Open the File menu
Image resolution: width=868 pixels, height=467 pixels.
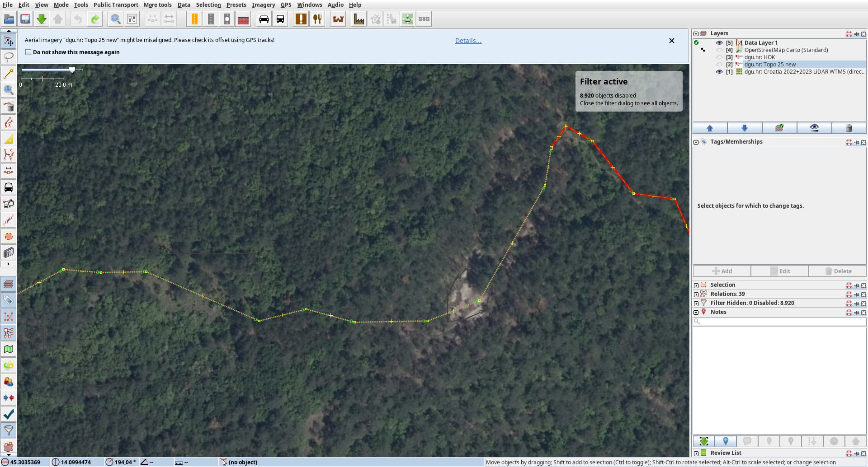(x=8, y=5)
